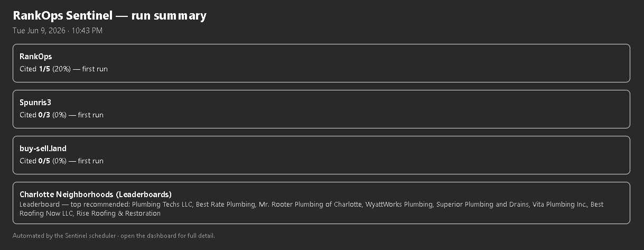This screenshot has width=644, height=250.
Task: Click 'Leaderboard — top recommended' label
Action: pos(74,204)
